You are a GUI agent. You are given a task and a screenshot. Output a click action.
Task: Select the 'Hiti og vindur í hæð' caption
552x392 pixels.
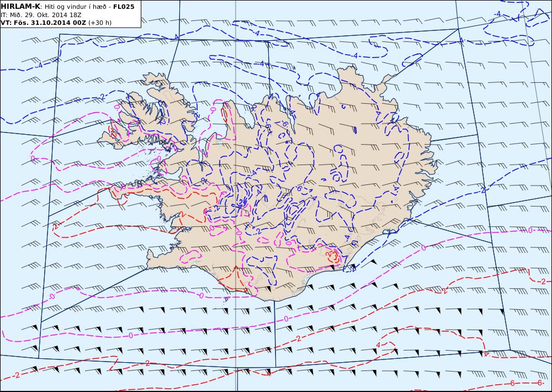click(75, 7)
